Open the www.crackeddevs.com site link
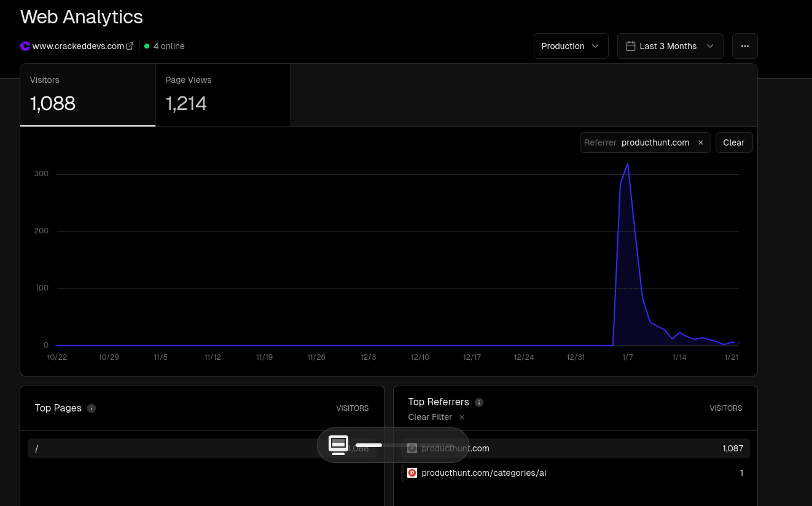The image size is (812, 506). 78,46
